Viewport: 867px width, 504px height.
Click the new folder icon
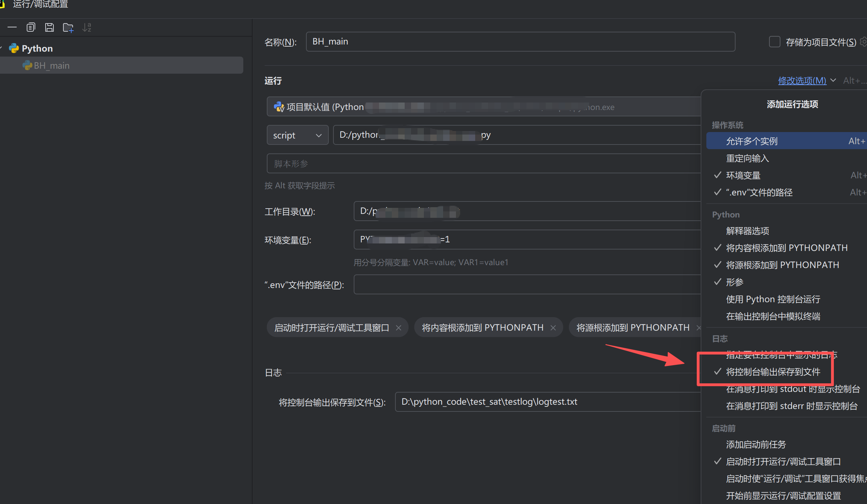coord(68,27)
